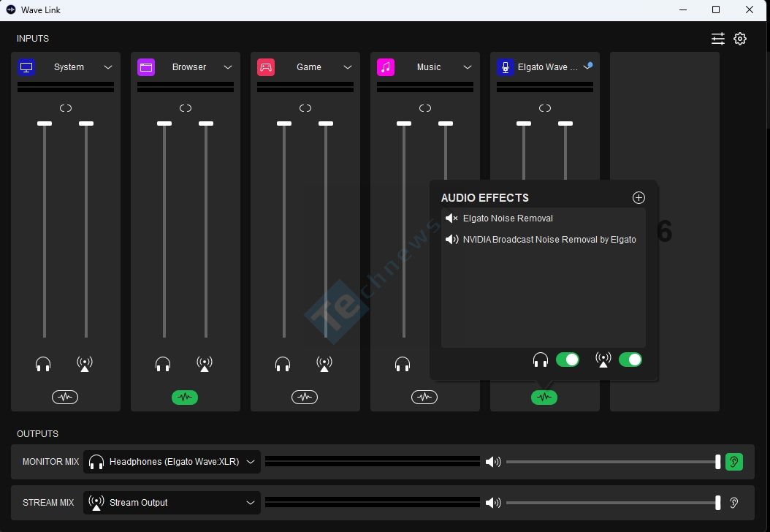Mute System channel in stream mix
The width and height of the screenshot is (770, 532).
85,364
